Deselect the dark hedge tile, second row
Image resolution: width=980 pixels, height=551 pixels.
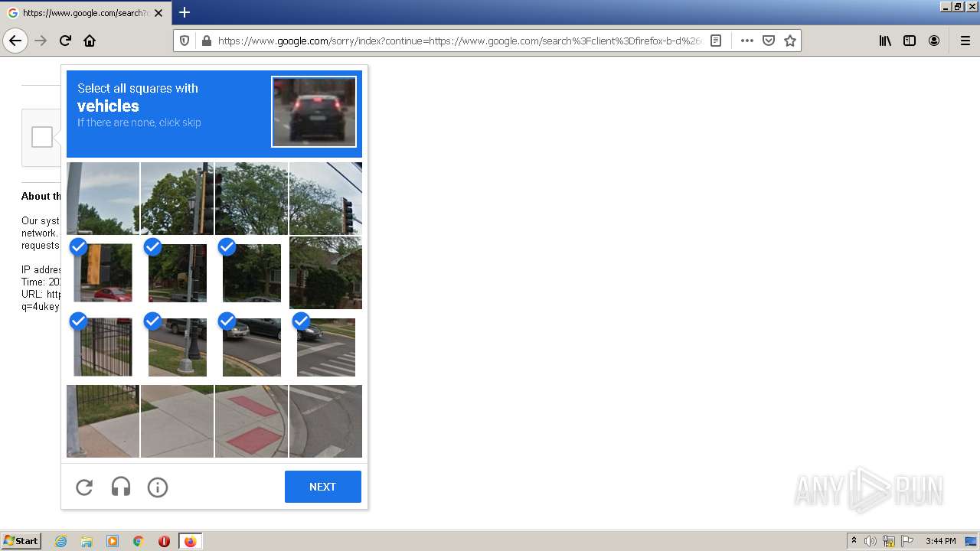click(251, 272)
